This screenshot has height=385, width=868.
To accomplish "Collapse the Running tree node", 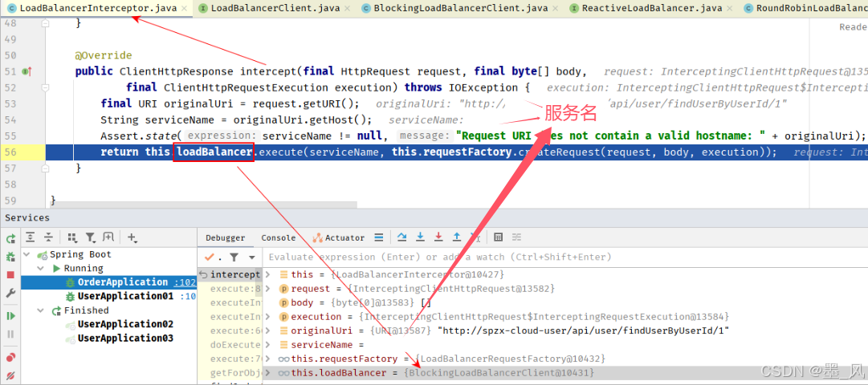I will pos(40,268).
